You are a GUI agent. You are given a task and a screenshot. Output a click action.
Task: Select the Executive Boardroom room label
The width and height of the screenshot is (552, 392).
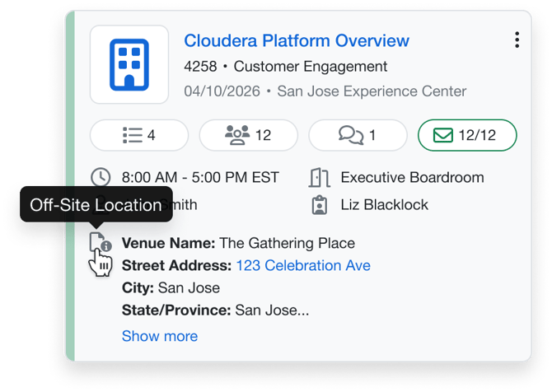[x=412, y=177]
